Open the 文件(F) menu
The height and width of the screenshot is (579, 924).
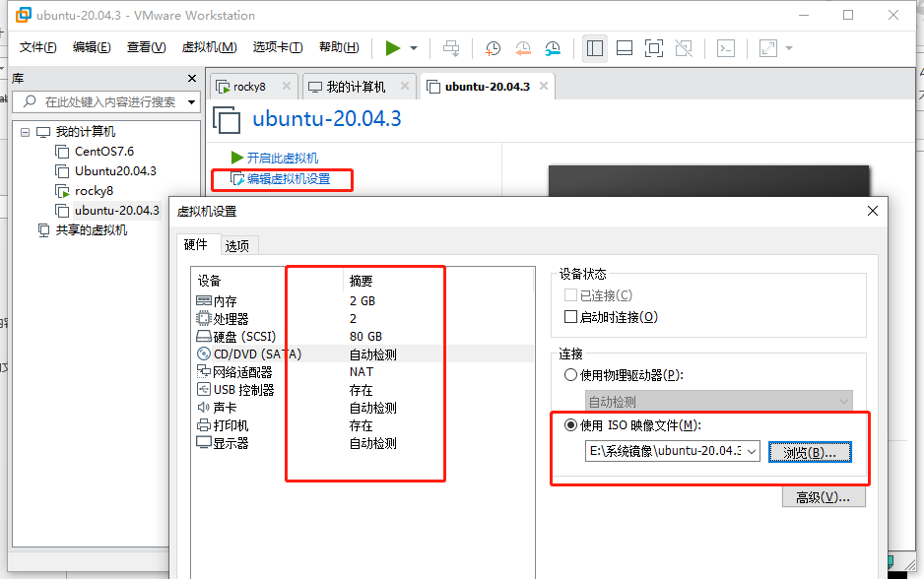(x=37, y=47)
